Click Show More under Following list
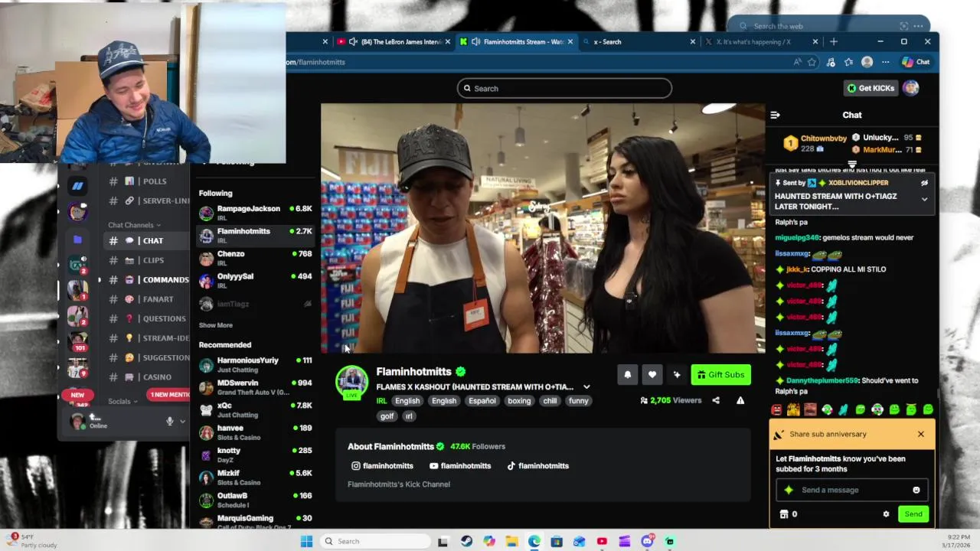Viewport: 980px width, 551px height. click(216, 325)
